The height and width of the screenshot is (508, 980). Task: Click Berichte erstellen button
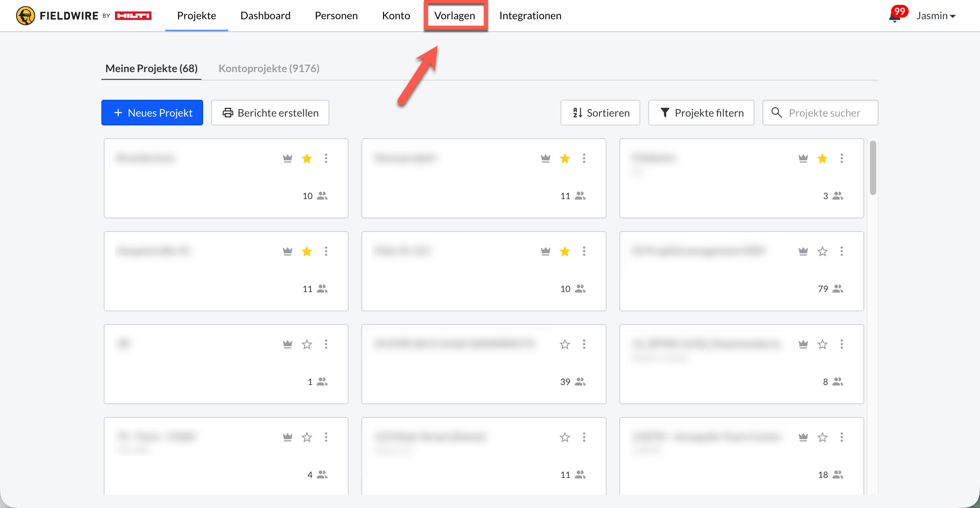[x=270, y=113]
